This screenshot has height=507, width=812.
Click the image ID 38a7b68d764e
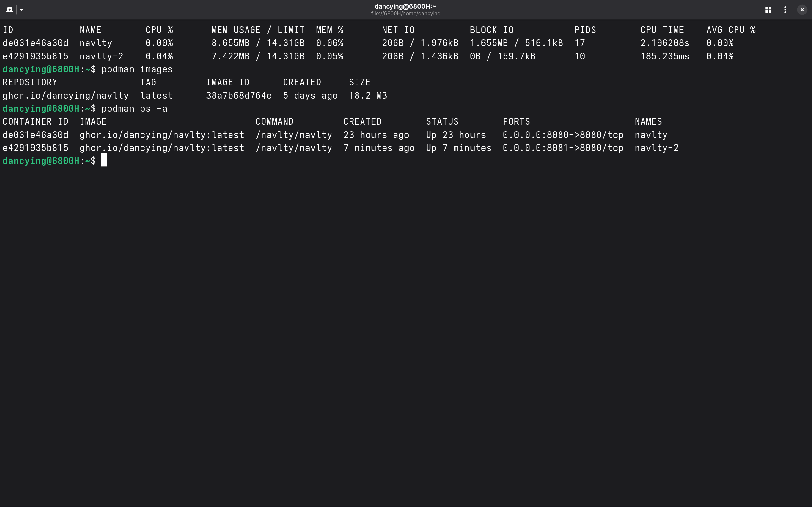(239, 96)
